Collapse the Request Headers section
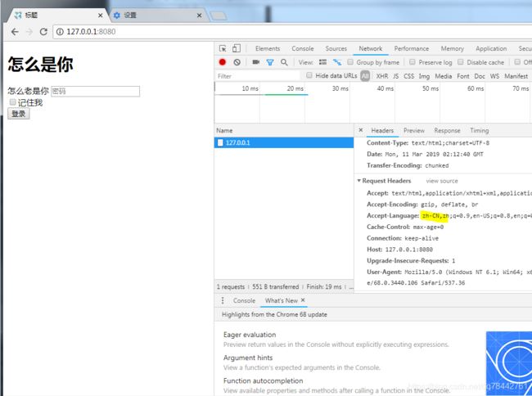This screenshot has width=532, height=396. [x=358, y=181]
